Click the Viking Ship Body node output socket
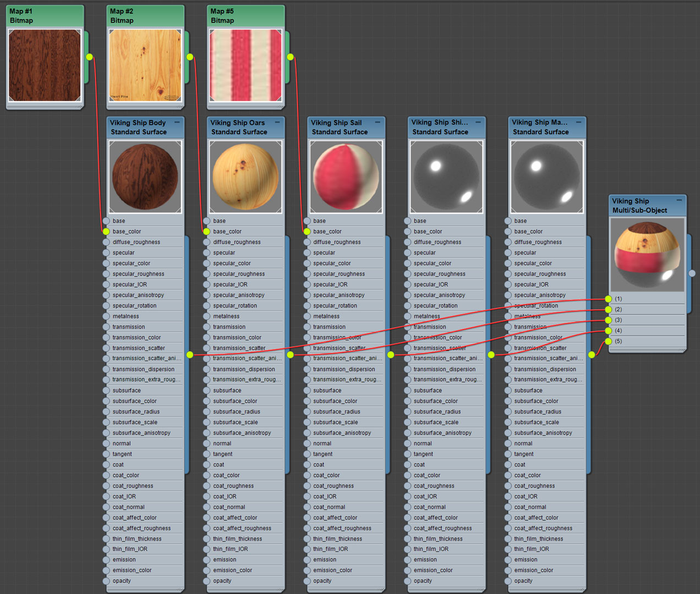The height and width of the screenshot is (594, 700). [x=190, y=355]
